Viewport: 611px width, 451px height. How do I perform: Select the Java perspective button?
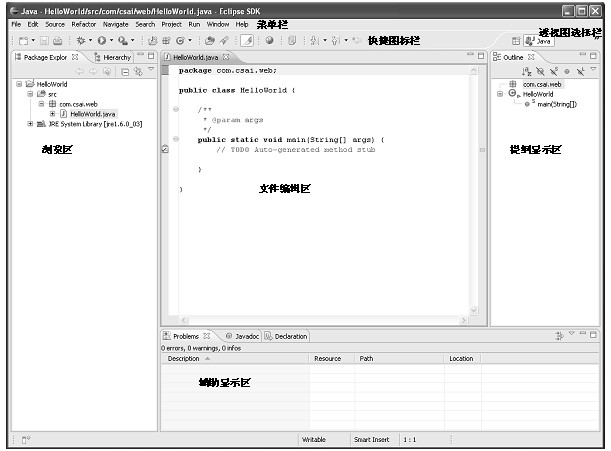(x=539, y=41)
